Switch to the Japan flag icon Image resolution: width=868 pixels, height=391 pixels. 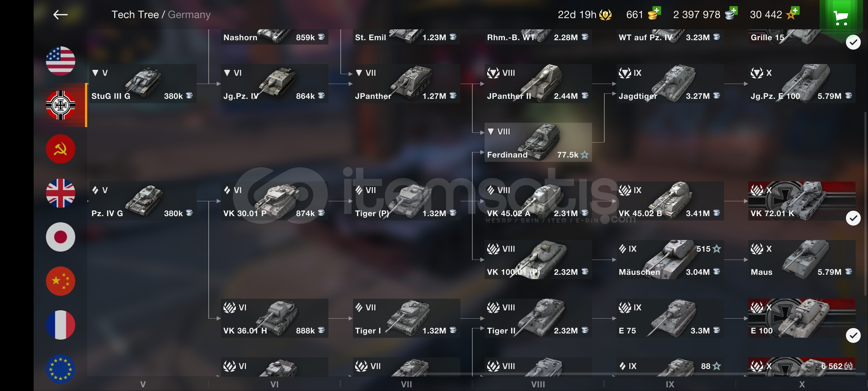60,237
